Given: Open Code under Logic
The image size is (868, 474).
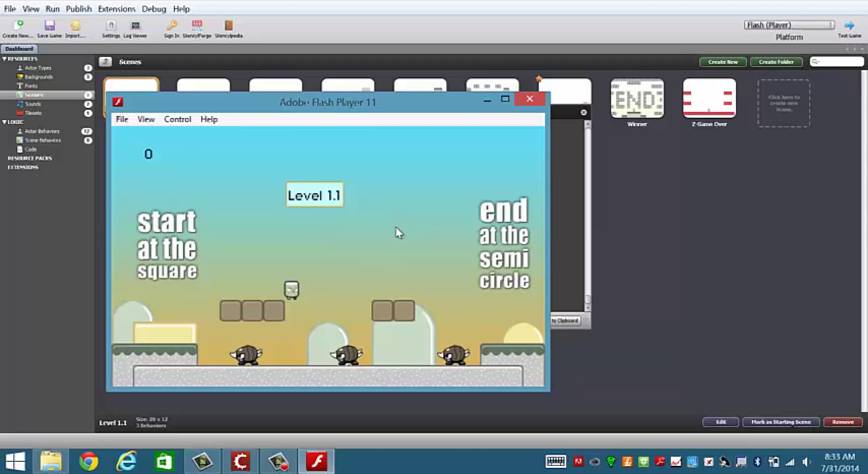Looking at the screenshot, I should 31,149.
